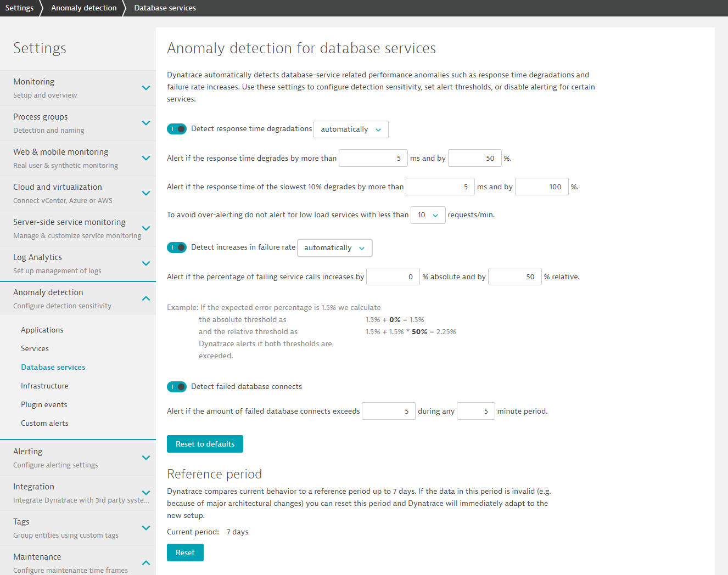728x575 pixels.
Task: Click 'Current period:' label text
Action: click(193, 532)
